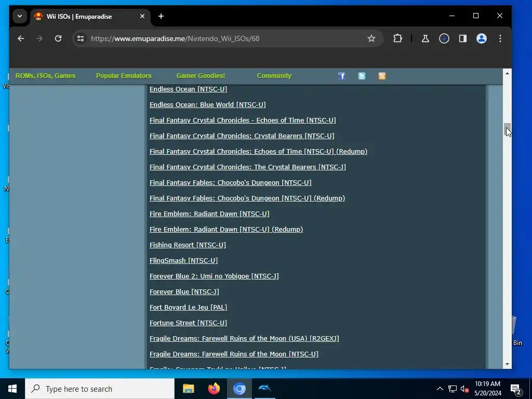
Task: Expand the tab search dropdown
Action: [x=20, y=16]
